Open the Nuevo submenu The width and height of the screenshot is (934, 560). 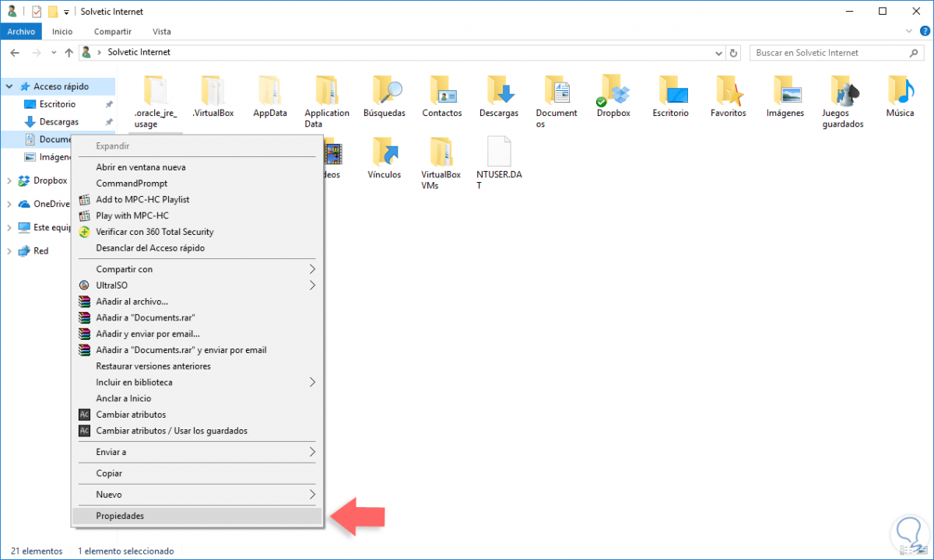tap(197, 495)
